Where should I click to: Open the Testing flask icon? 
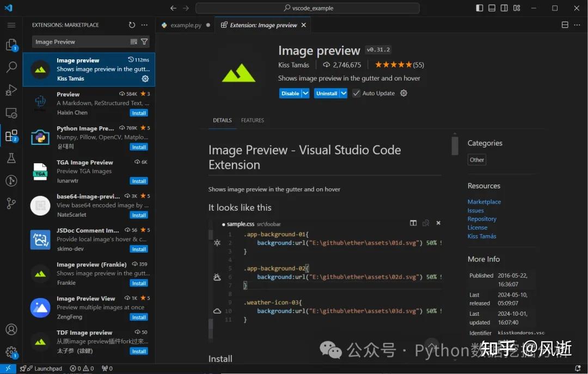[x=11, y=158]
